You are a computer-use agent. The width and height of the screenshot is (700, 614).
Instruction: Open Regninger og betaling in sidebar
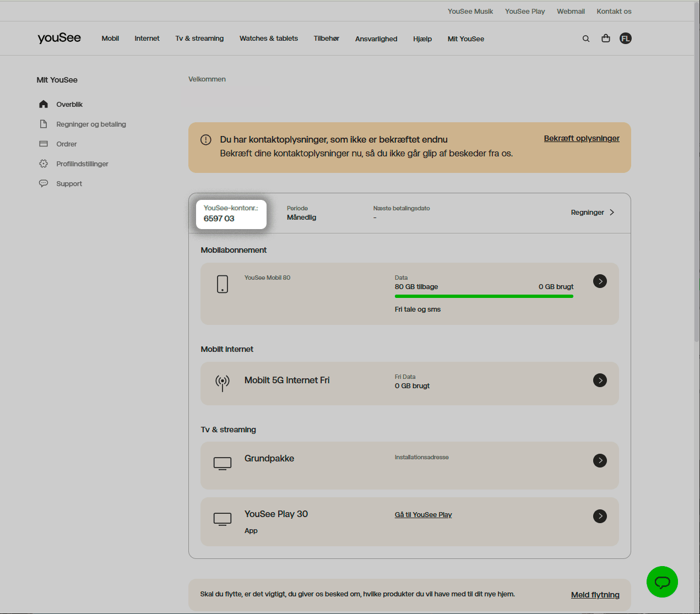click(x=91, y=124)
